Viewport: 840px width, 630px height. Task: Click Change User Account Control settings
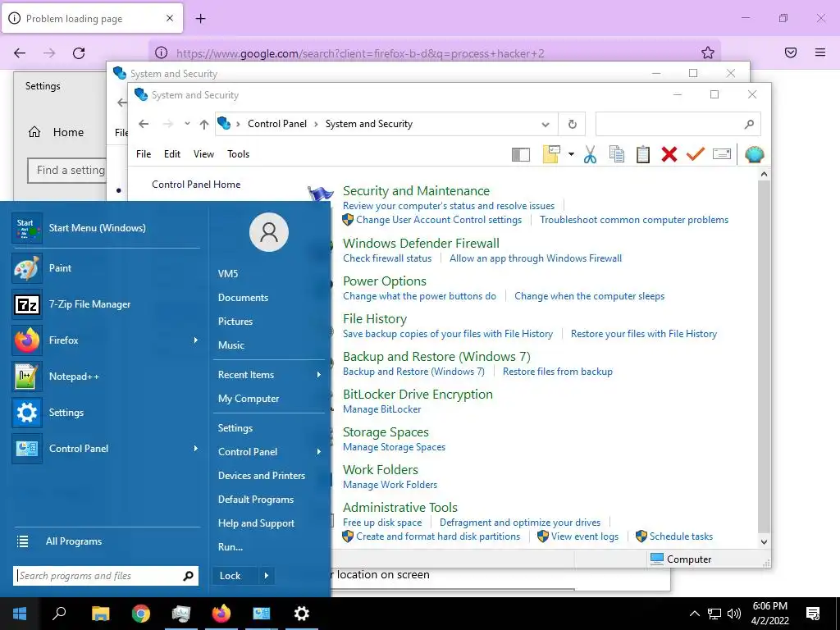[x=439, y=220]
